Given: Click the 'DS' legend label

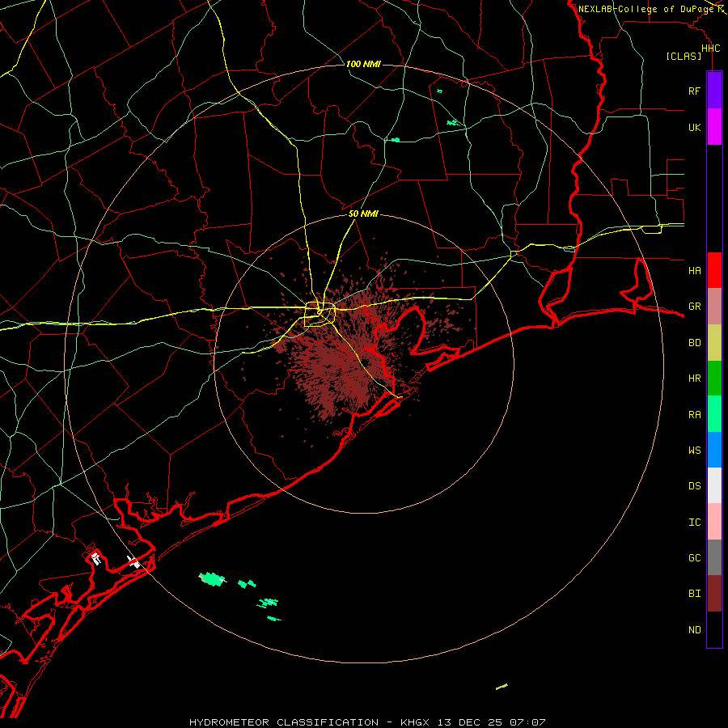Looking at the screenshot, I should pyautogui.click(x=694, y=486).
